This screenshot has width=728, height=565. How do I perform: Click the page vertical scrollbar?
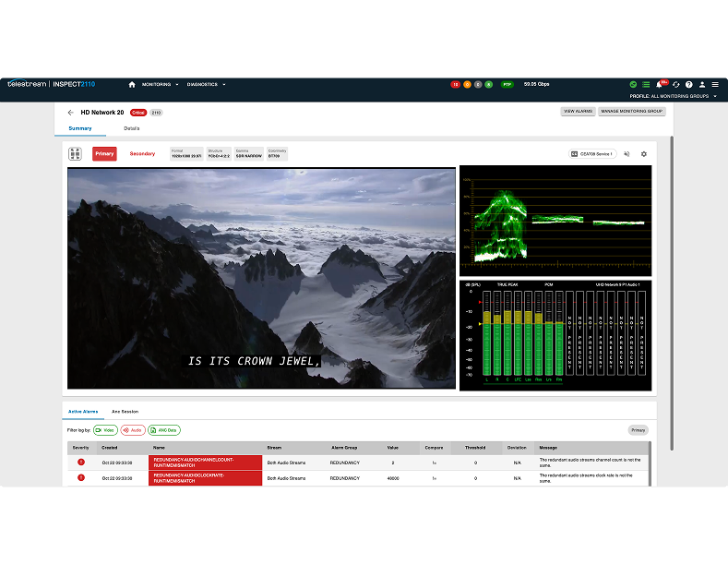click(672, 293)
